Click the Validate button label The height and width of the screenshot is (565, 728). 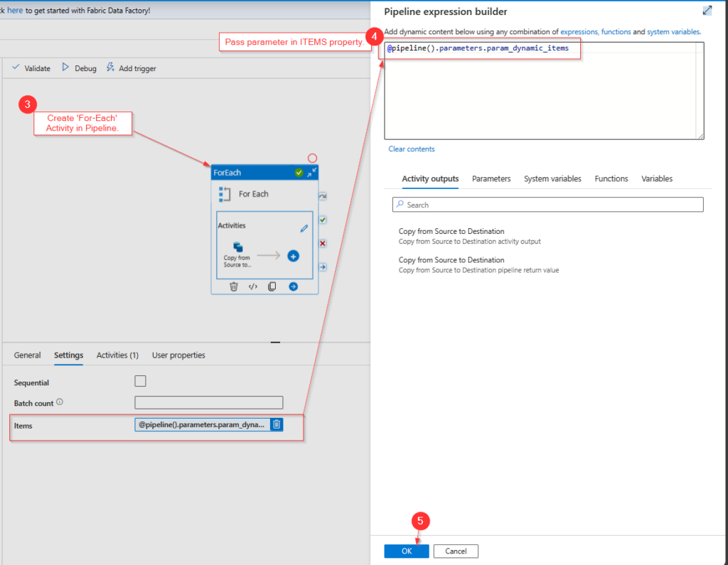[37, 68]
